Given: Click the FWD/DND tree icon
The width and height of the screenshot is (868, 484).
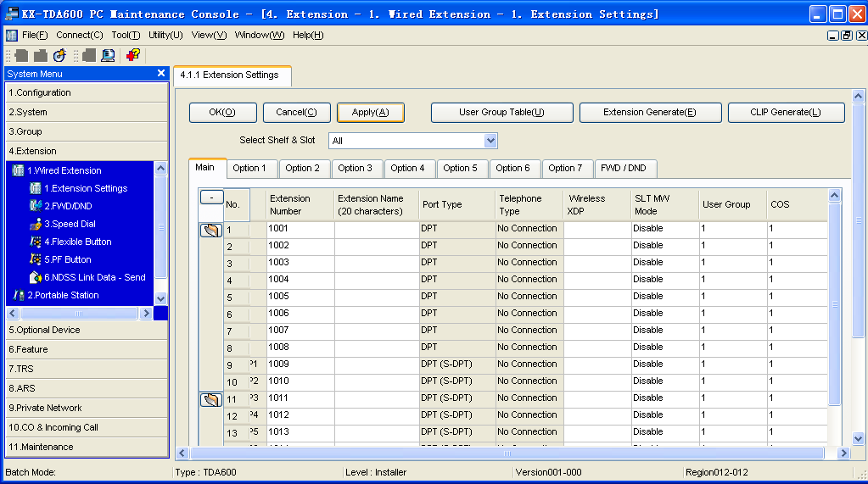Looking at the screenshot, I should click(36, 206).
